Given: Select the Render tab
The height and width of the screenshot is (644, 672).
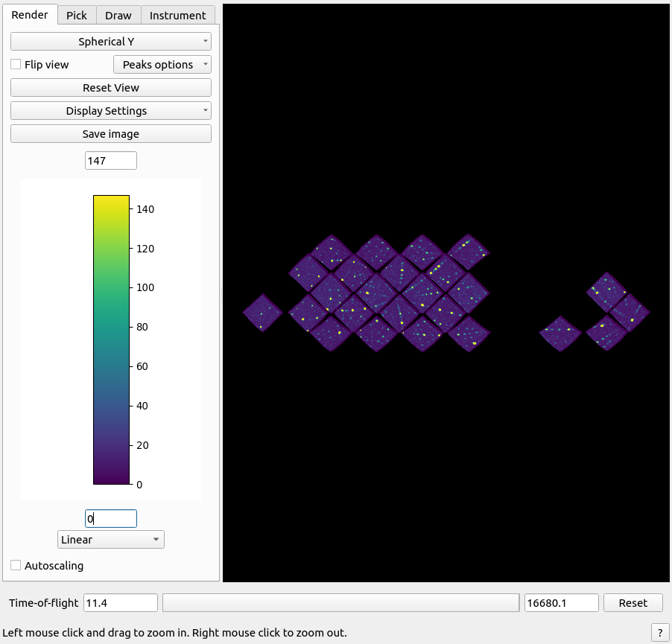Looking at the screenshot, I should point(30,15).
